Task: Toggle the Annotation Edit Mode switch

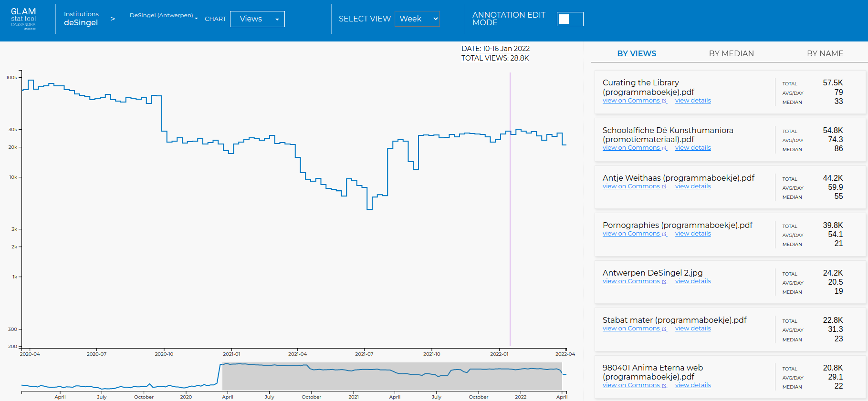Action: click(570, 19)
